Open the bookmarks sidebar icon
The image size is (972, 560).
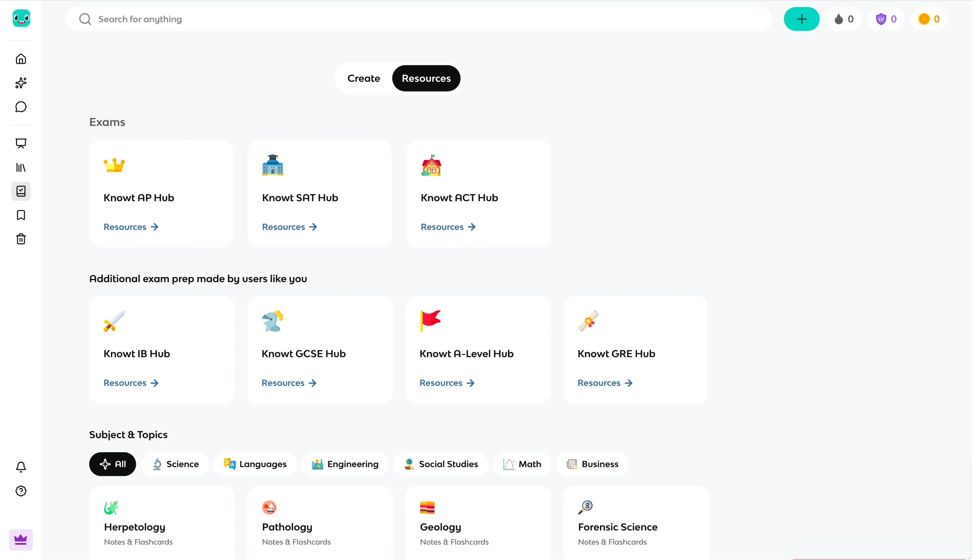tap(21, 215)
